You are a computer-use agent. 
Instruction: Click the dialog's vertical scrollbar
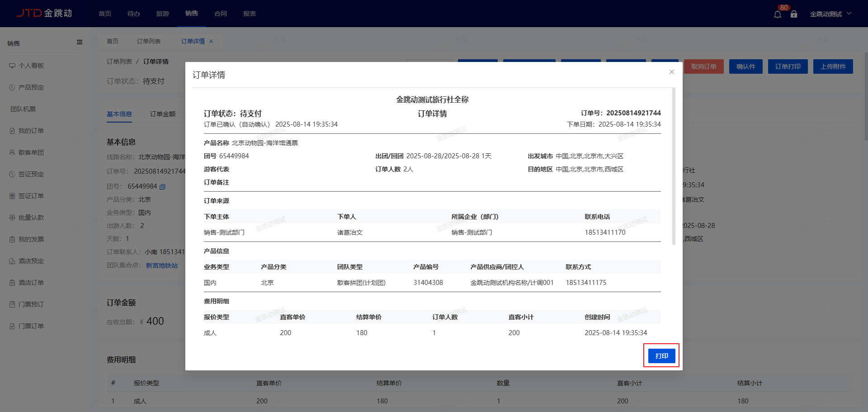tap(674, 167)
